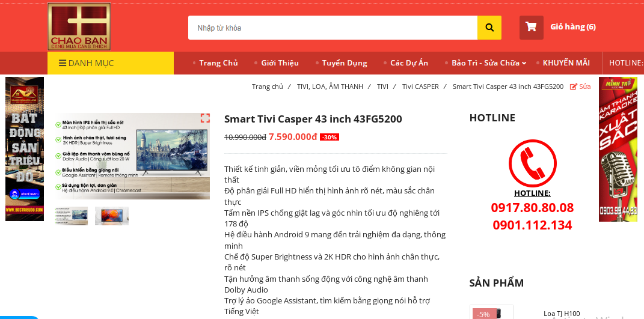Open the KHUYẾN MÃI menu item
Viewport: 644px width, 319px height.
(x=566, y=63)
